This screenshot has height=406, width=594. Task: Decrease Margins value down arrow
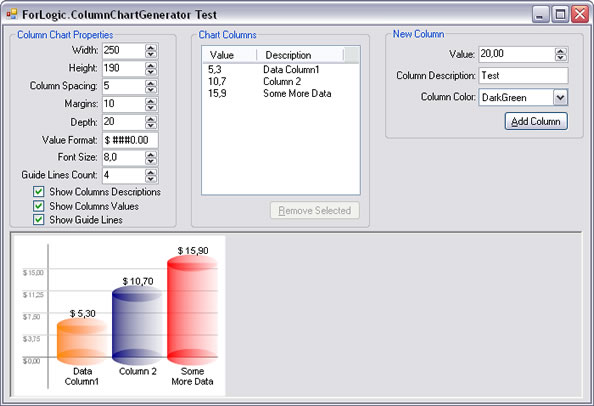pyautogui.click(x=151, y=107)
